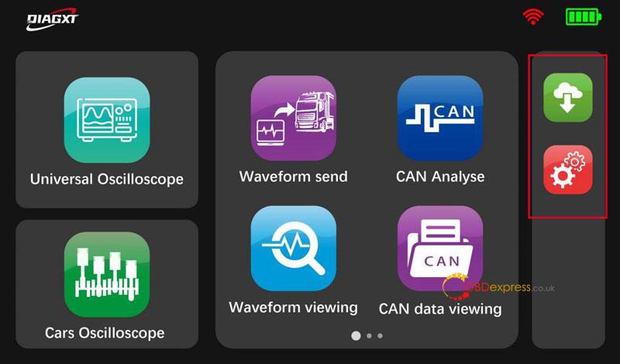Screen dimensions: 620x364
Task: Switch to the second page dot
Action: (x=370, y=335)
